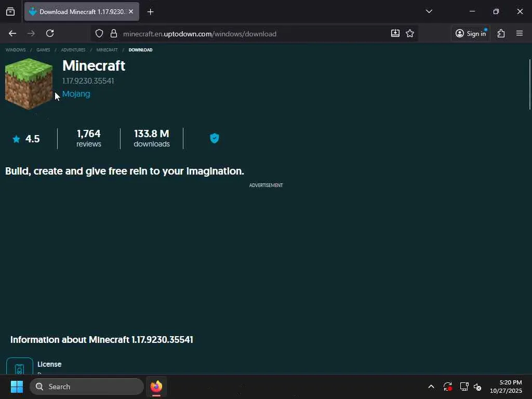Viewport: 532px width, 399px height.
Task: Open the muted volume tray icon
Action: [477, 387]
